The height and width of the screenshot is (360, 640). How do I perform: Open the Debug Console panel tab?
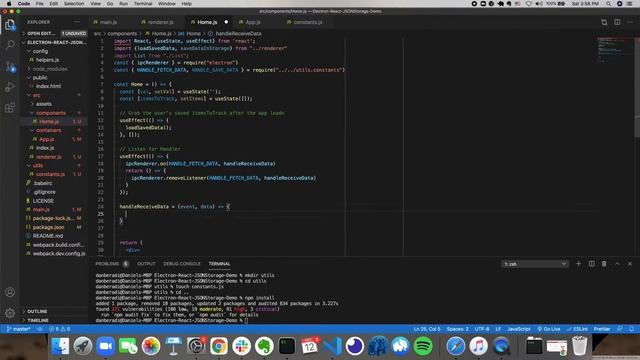(x=182, y=264)
